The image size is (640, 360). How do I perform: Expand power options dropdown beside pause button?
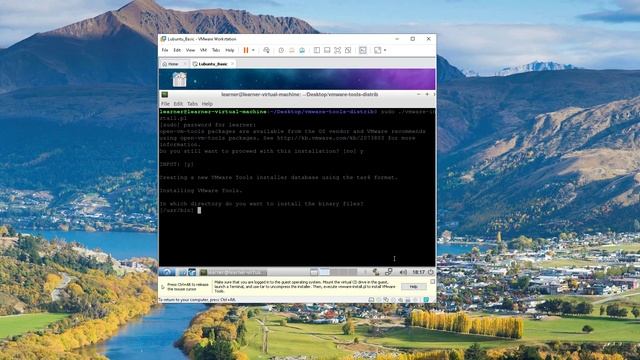(253, 50)
